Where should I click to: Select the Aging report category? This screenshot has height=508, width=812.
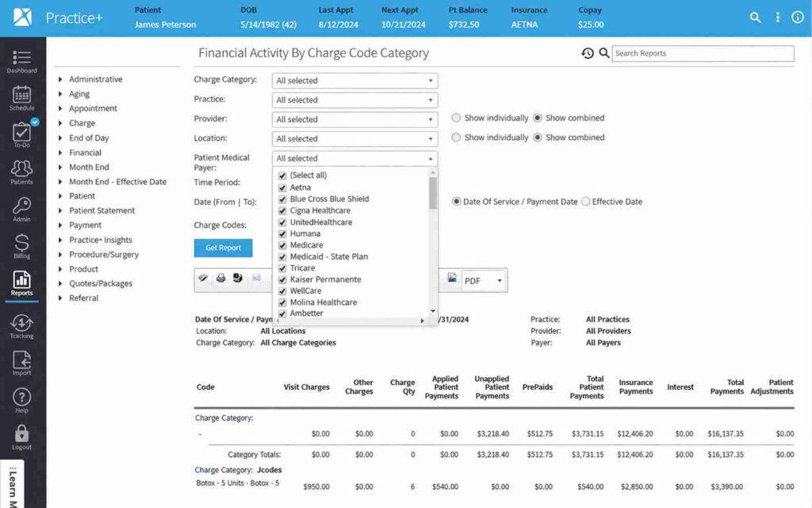point(79,94)
